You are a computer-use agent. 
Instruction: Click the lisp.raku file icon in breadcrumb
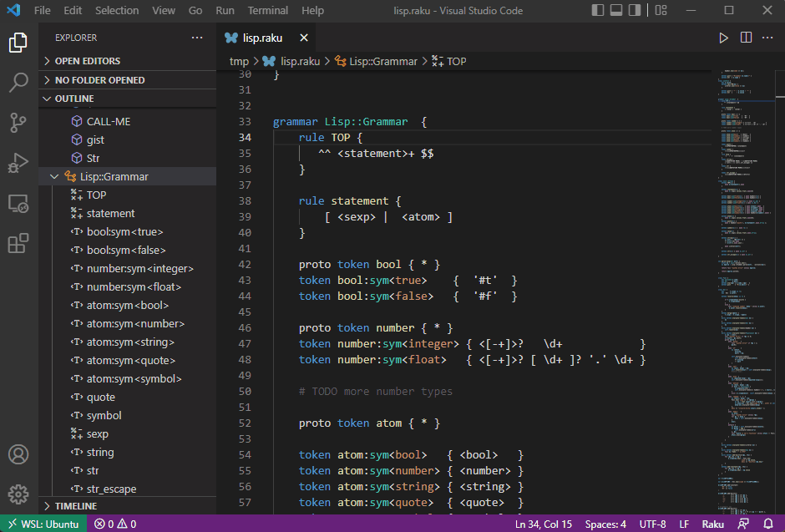(270, 61)
